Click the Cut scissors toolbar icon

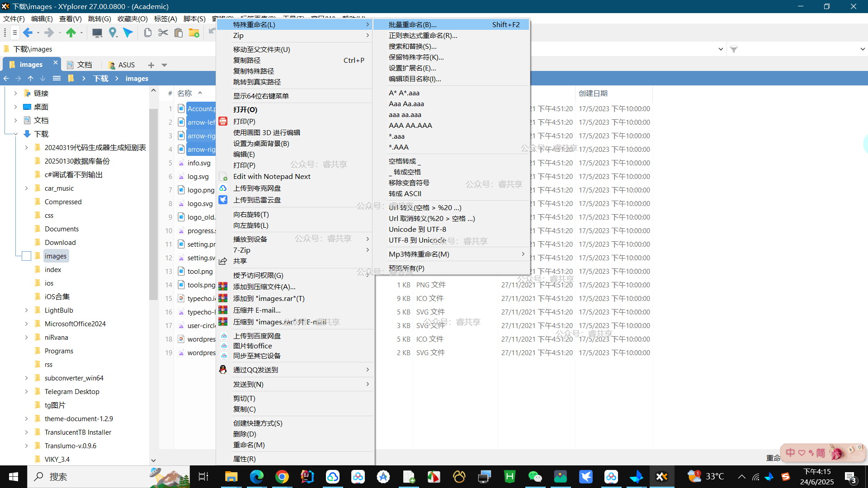[163, 33]
